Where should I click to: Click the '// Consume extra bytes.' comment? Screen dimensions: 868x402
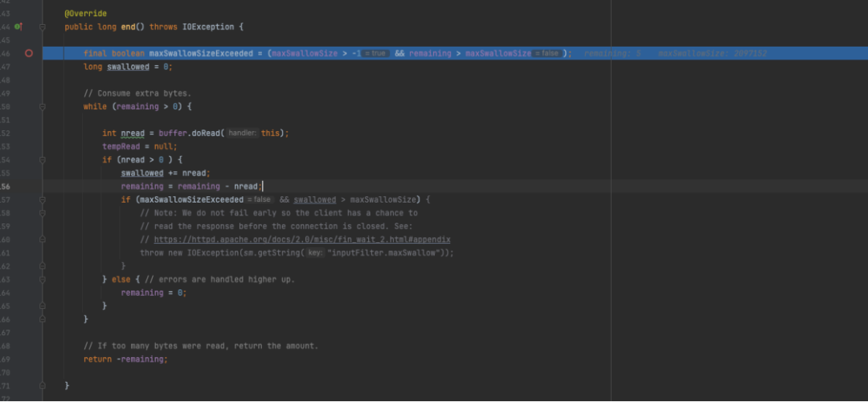point(137,93)
